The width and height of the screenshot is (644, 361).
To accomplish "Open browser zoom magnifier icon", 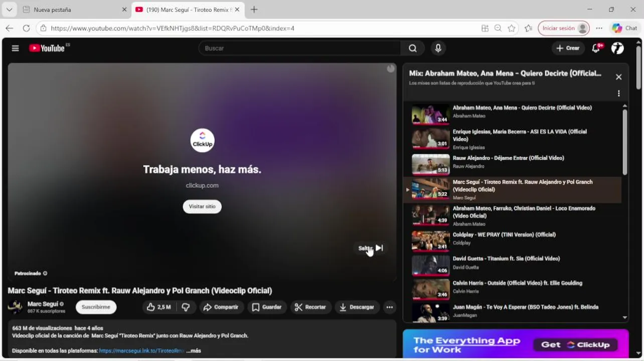I will pyautogui.click(x=498, y=28).
